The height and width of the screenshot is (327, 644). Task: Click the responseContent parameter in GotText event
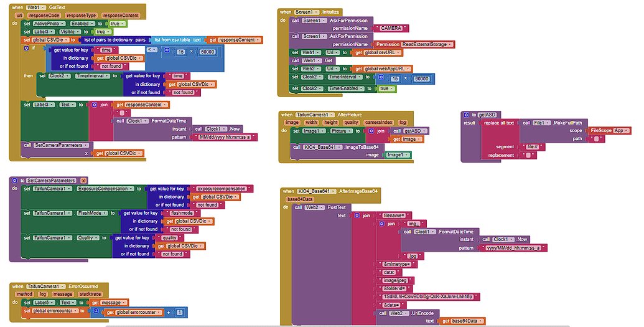[120, 14]
